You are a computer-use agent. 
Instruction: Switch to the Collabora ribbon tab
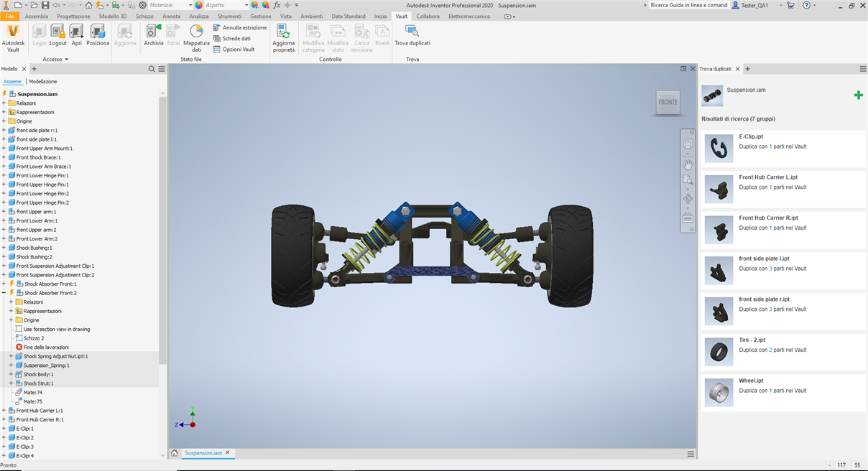428,16
